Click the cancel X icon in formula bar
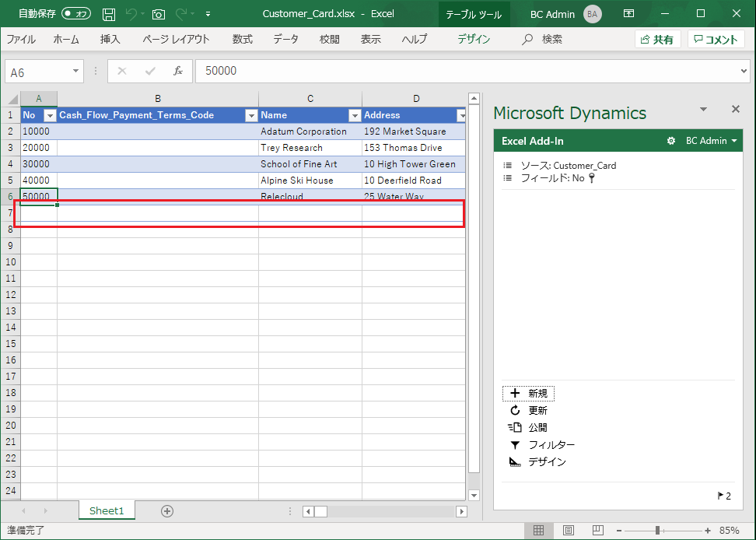The height and width of the screenshot is (540, 756). pos(122,72)
